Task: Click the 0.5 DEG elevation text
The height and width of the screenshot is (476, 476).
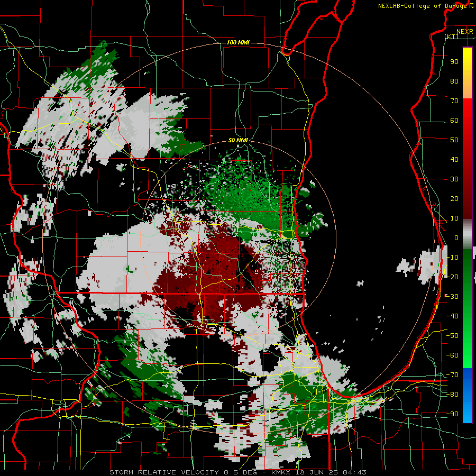Action: (x=240, y=472)
